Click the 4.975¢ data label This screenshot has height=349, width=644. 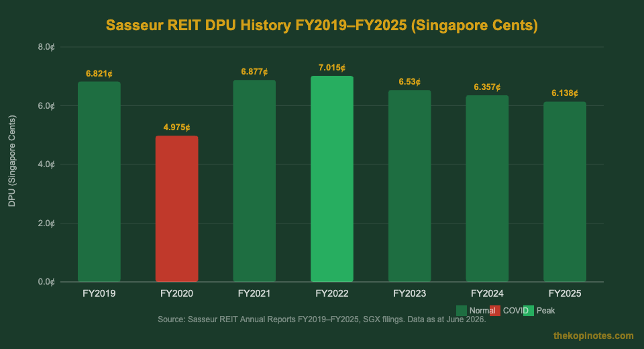176,128
